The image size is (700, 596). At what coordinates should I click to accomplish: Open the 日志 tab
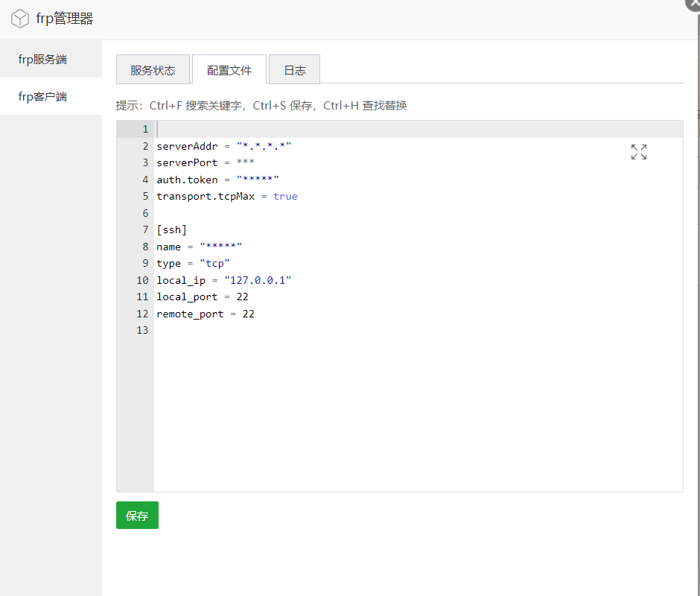tap(294, 70)
